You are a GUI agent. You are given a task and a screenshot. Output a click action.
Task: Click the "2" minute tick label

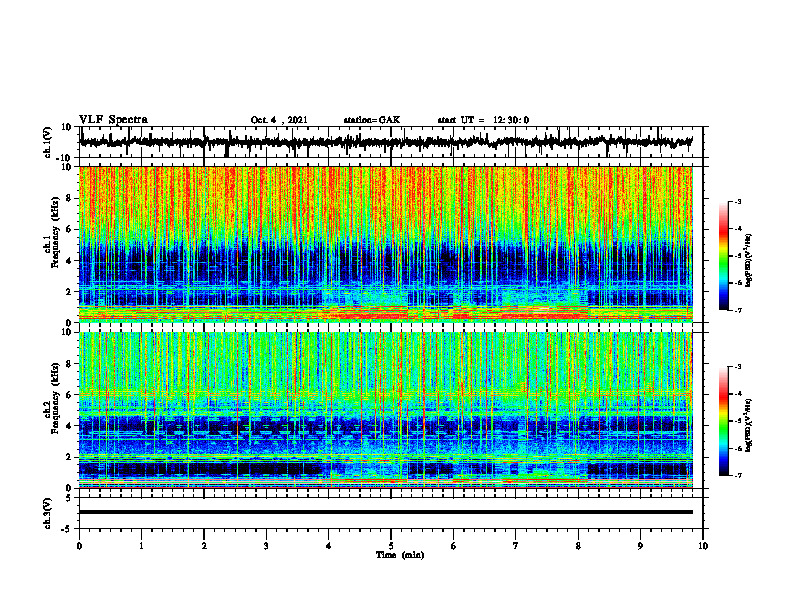coord(204,546)
